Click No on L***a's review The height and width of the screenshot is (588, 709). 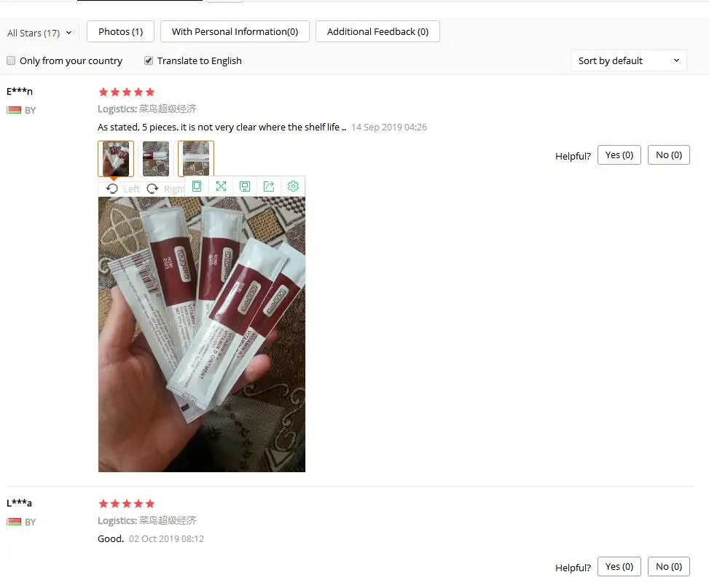tap(669, 567)
